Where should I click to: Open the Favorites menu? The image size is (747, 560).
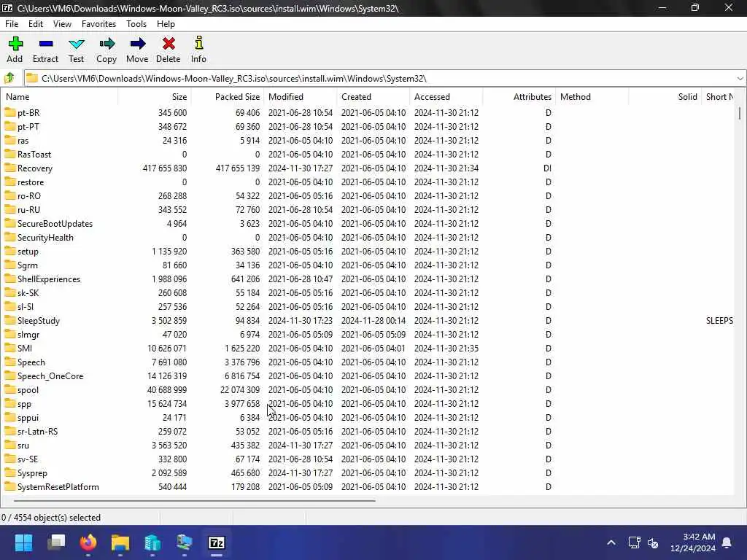pos(98,24)
